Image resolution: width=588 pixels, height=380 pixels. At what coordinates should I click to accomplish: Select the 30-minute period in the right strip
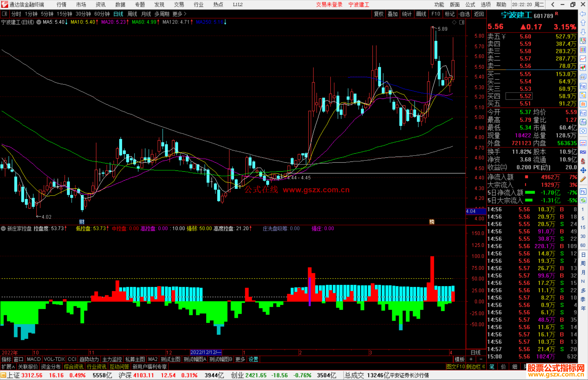(x=583, y=236)
